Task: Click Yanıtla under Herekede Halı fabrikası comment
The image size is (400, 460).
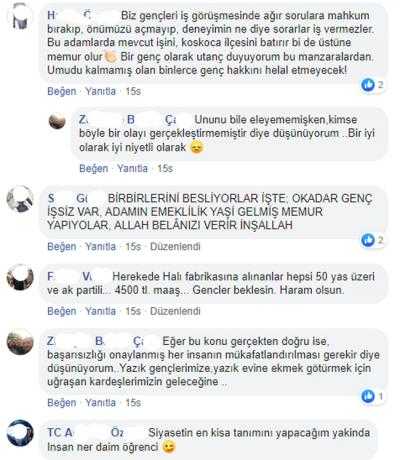Action: [100, 311]
